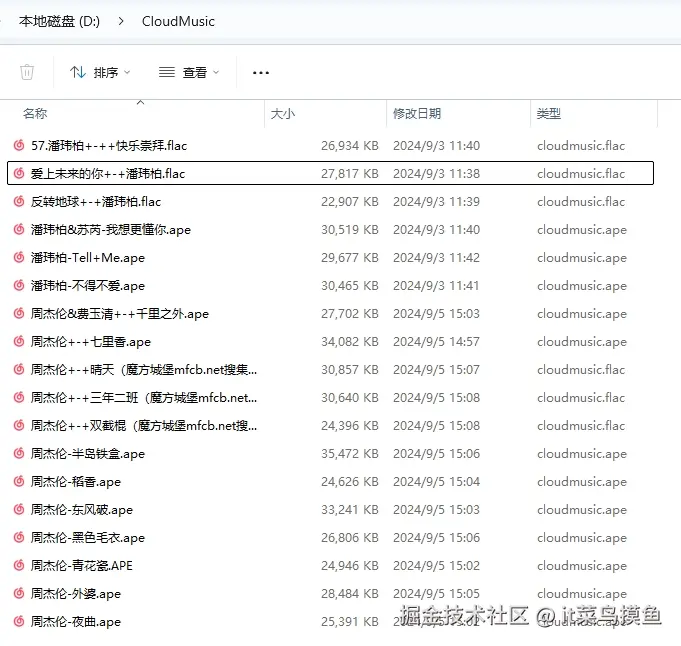Click the file icon for 潘玮柏&苏芮-我想更懂你.ape
The image size is (681, 646).
point(19,229)
